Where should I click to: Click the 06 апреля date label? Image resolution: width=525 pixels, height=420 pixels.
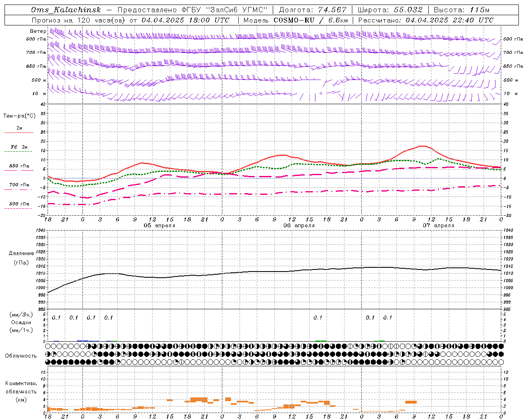(x=299, y=226)
